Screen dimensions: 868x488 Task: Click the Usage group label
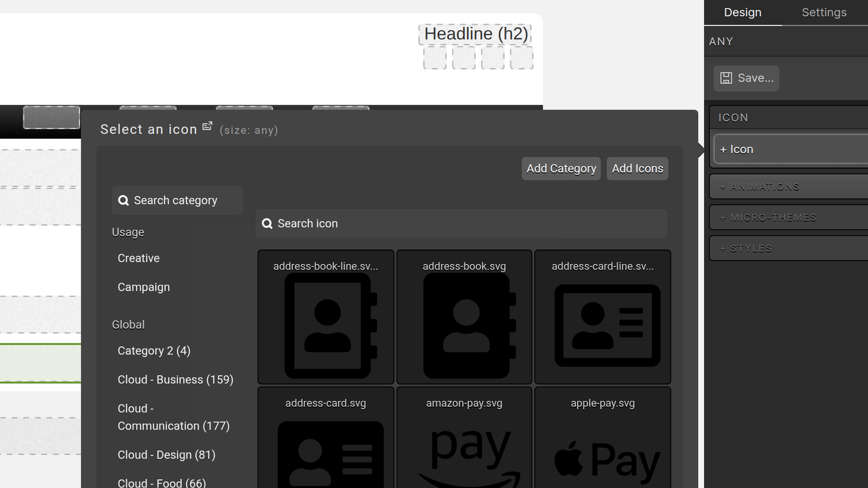click(x=128, y=232)
